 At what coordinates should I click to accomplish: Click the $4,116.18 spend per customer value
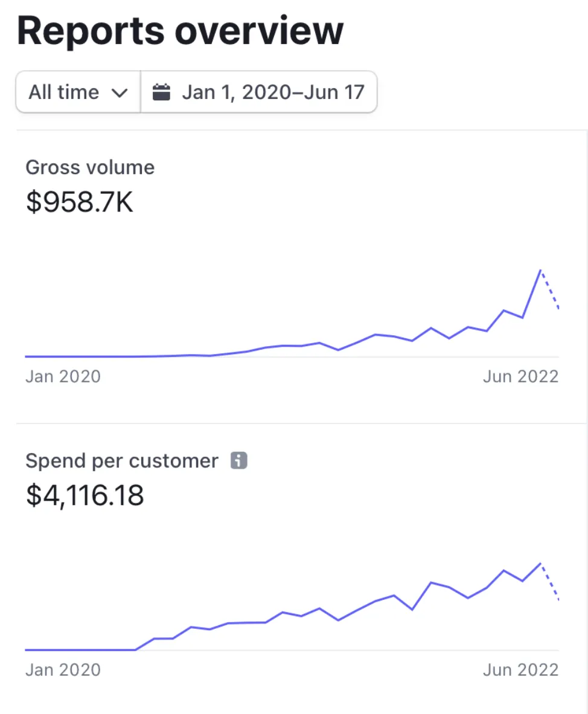click(85, 495)
